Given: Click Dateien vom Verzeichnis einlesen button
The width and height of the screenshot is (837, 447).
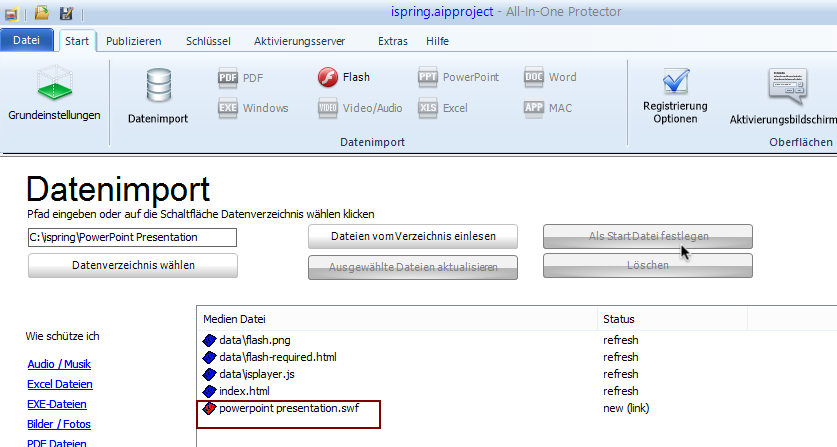Looking at the screenshot, I should pos(413,236).
